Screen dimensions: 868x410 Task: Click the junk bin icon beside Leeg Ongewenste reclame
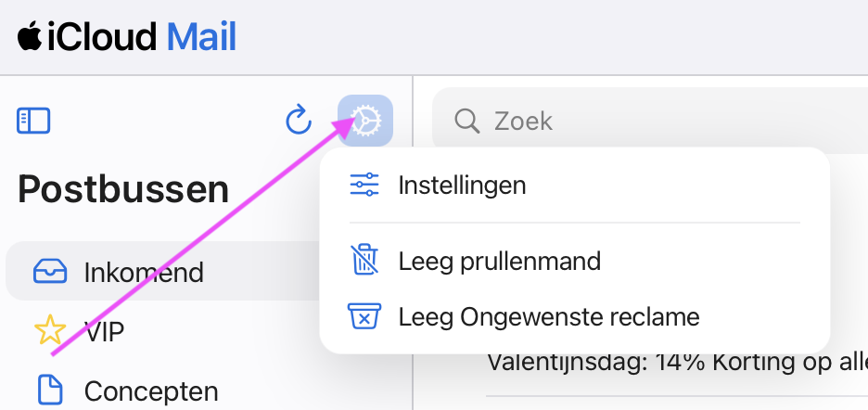(364, 317)
